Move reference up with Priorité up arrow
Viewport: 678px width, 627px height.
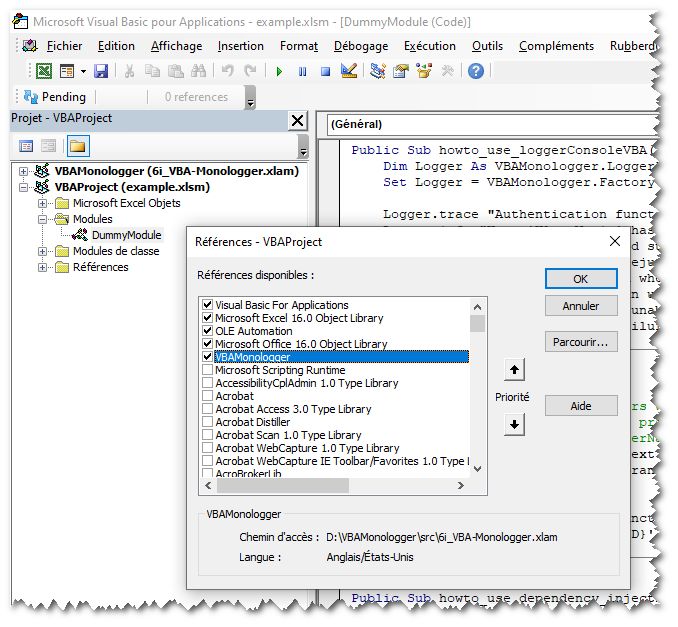[514, 370]
